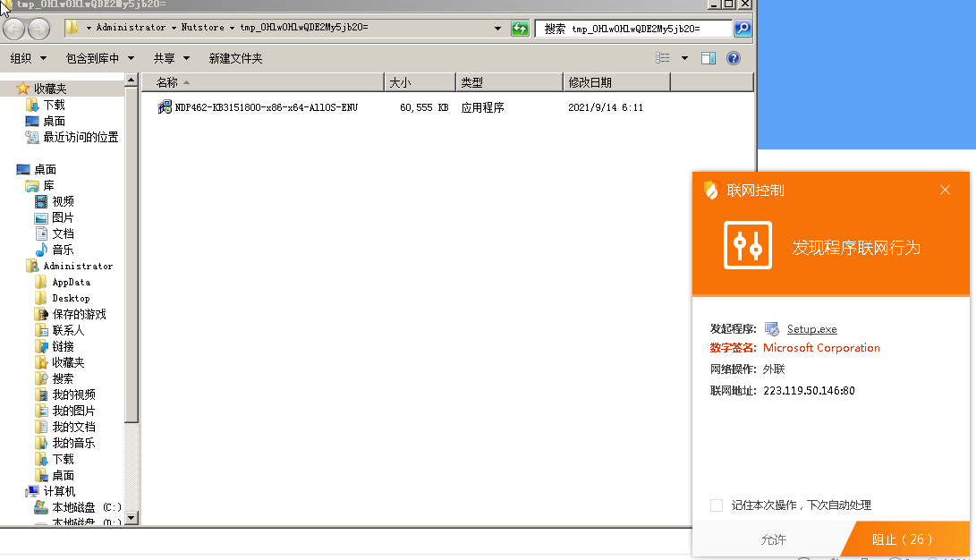The image size is (976, 560).
Task: Click the Administrator breadcrumb segment
Action: [x=131, y=28]
